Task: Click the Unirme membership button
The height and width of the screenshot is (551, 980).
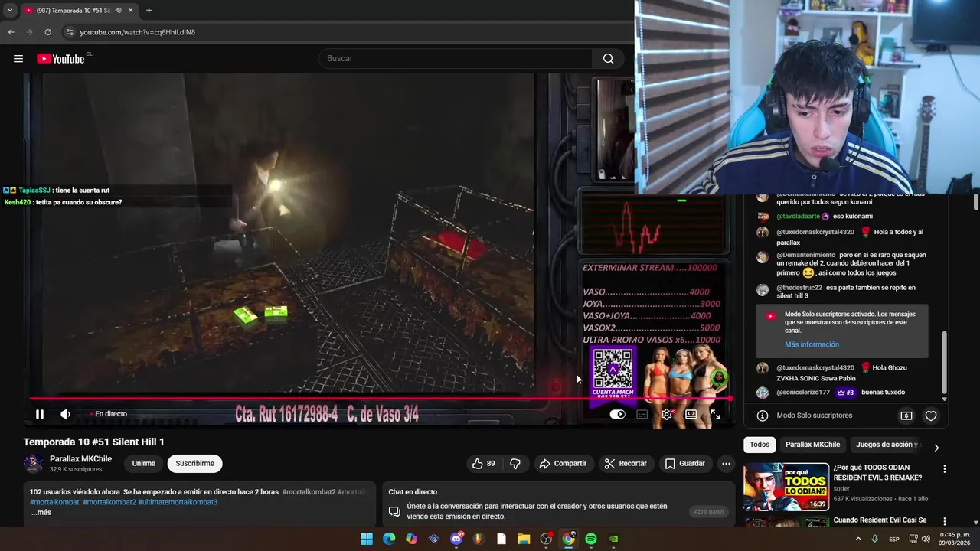Action: [143, 463]
